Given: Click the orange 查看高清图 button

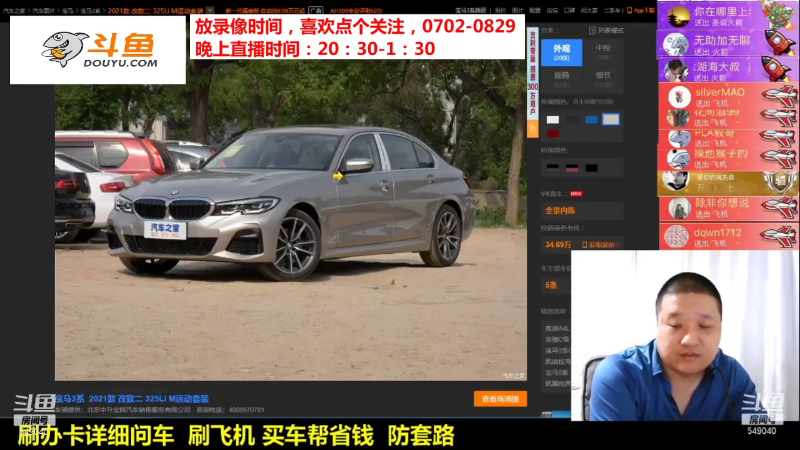Looking at the screenshot, I should (x=500, y=399).
